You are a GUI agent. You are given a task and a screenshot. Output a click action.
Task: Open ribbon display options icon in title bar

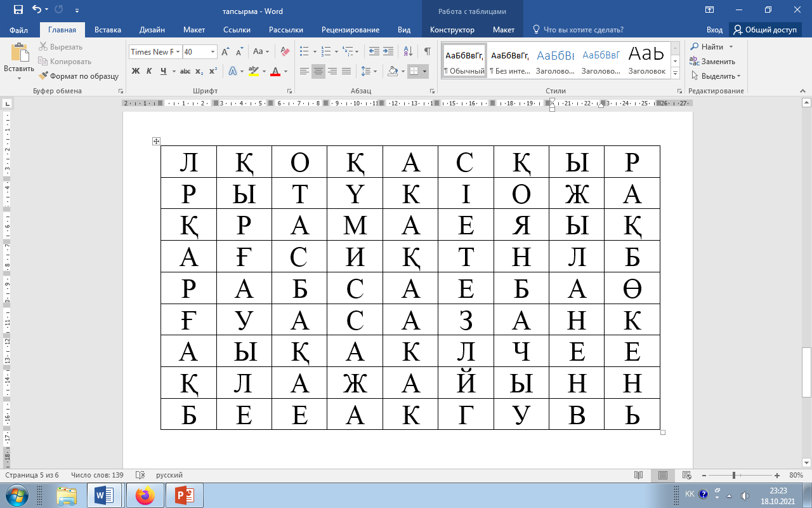[x=709, y=10]
